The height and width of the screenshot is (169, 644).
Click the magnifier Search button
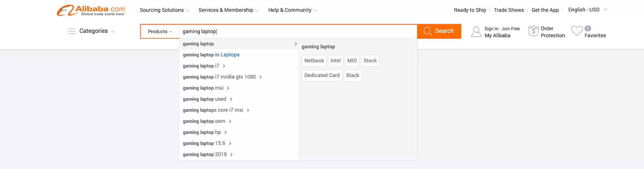[x=439, y=31]
